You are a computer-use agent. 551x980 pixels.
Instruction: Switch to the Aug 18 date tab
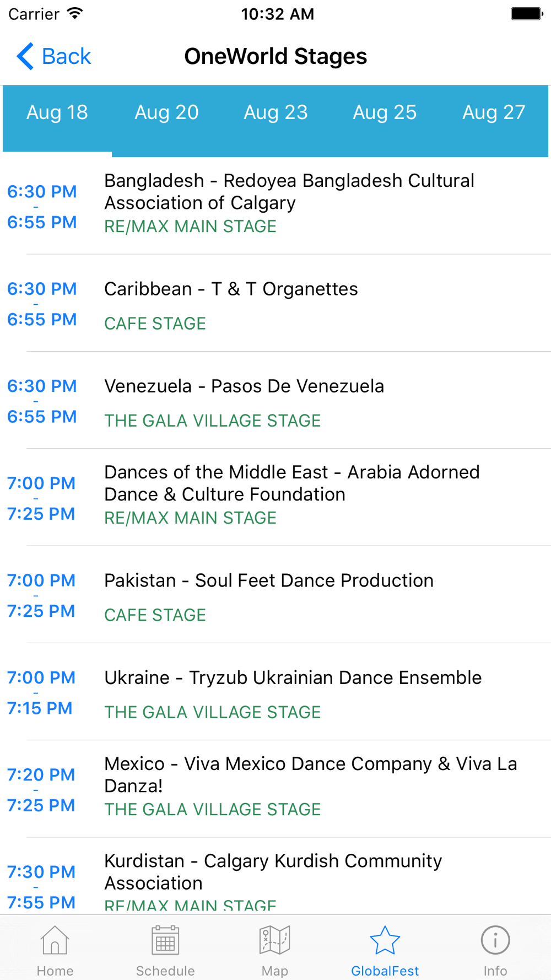point(57,112)
